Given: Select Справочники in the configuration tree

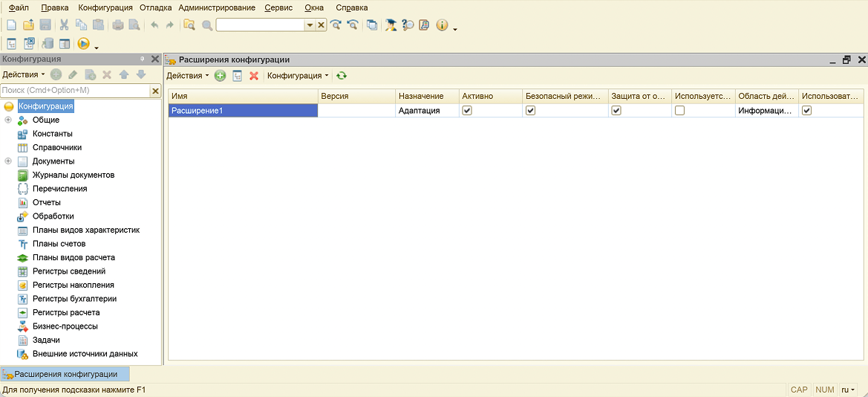Looking at the screenshot, I should 57,147.
